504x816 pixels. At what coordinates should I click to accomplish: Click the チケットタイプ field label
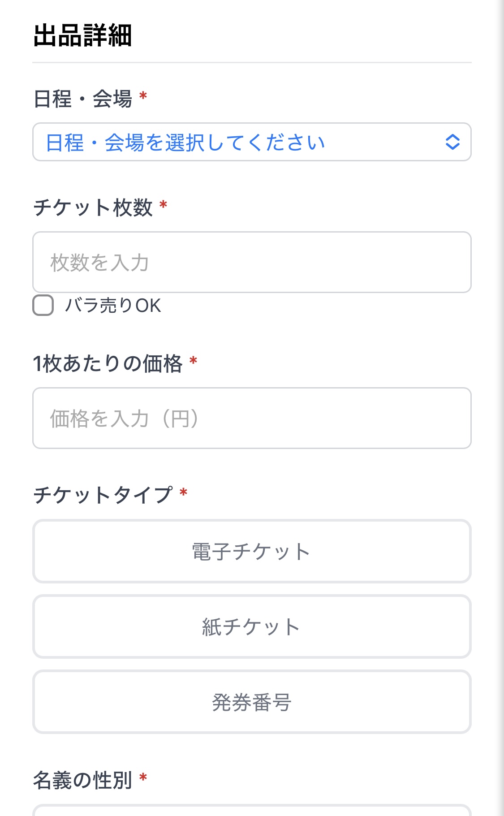pyautogui.click(x=103, y=495)
